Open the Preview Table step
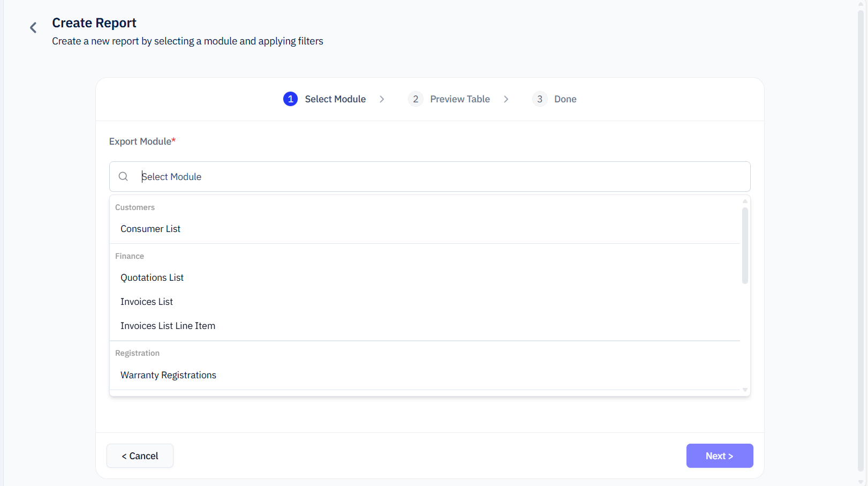This screenshot has height=486, width=868. tap(460, 99)
